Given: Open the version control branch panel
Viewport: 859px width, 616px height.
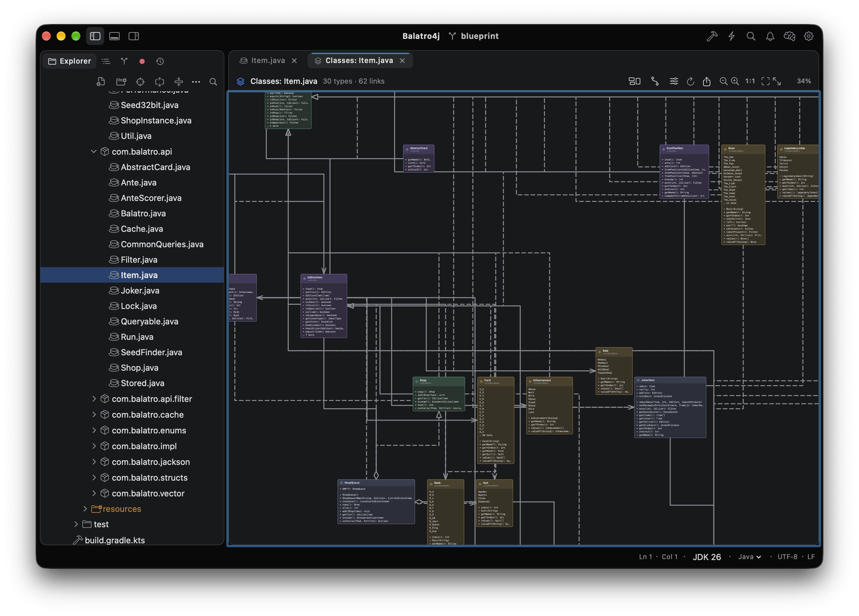Looking at the screenshot, I should [x=124, y=61].
